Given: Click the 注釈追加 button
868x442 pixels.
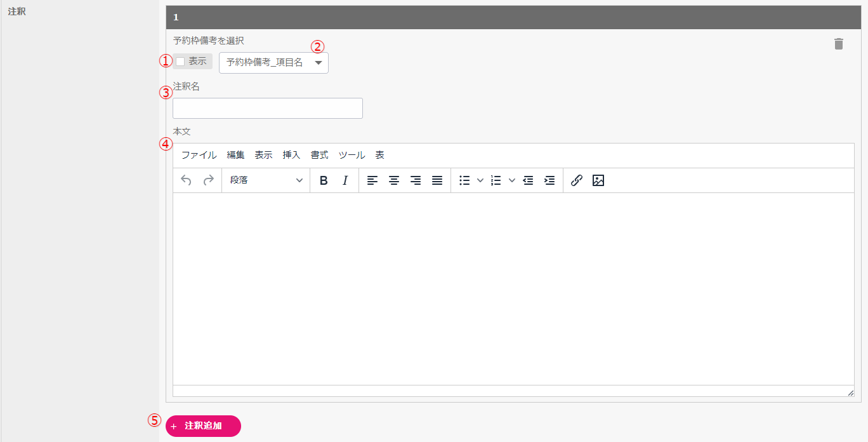Looking at the screenshot, I should tap(203, 426).
